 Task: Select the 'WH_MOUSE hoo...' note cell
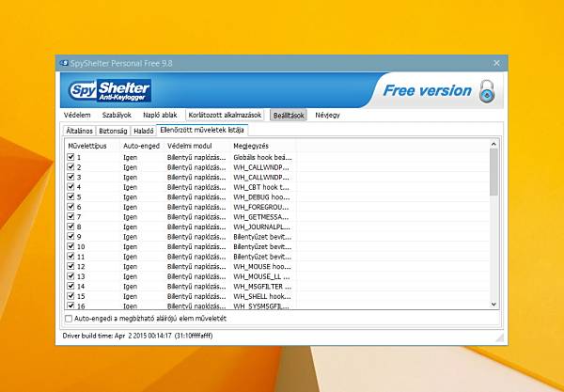(262, 266)
